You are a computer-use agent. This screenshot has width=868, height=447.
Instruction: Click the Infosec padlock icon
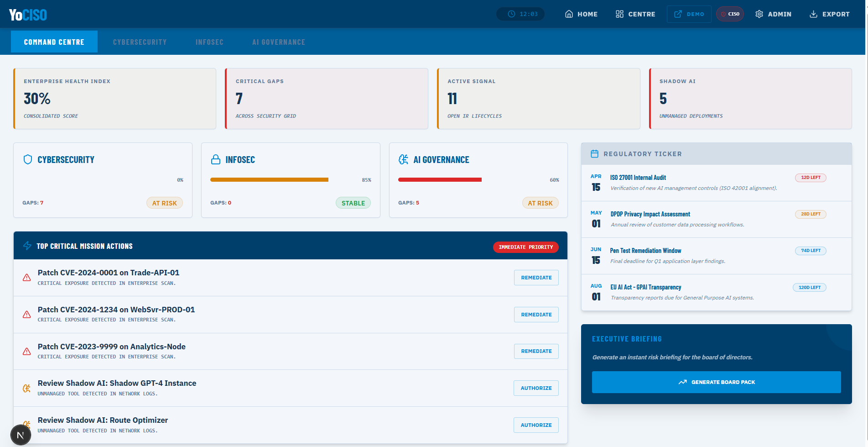pos(216,159)
